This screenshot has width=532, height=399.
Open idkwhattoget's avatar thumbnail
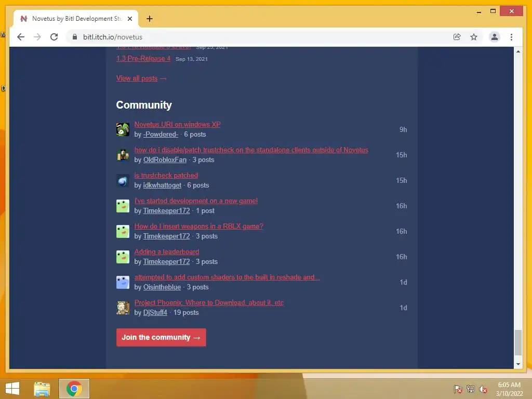click(x=123, y=180)
